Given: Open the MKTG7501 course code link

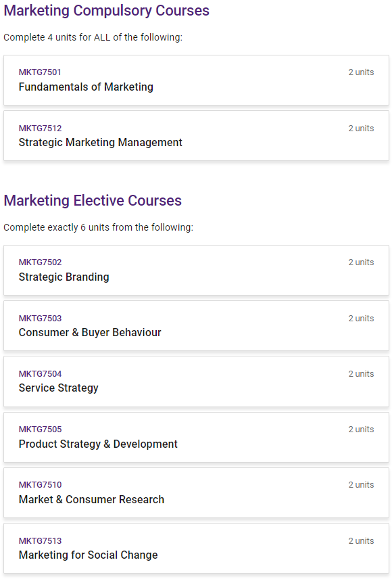Looking at the screenshot, I should click(x=40, y=72).
